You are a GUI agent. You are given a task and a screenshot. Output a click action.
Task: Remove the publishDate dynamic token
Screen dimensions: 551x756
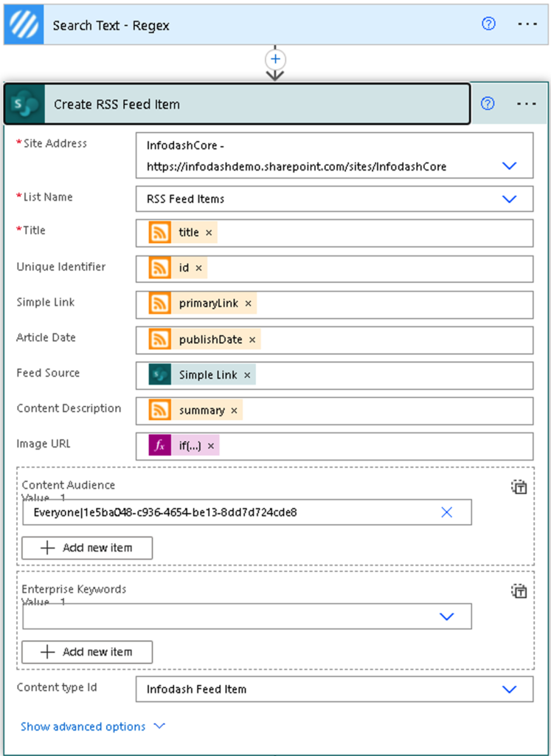(252, 340)
